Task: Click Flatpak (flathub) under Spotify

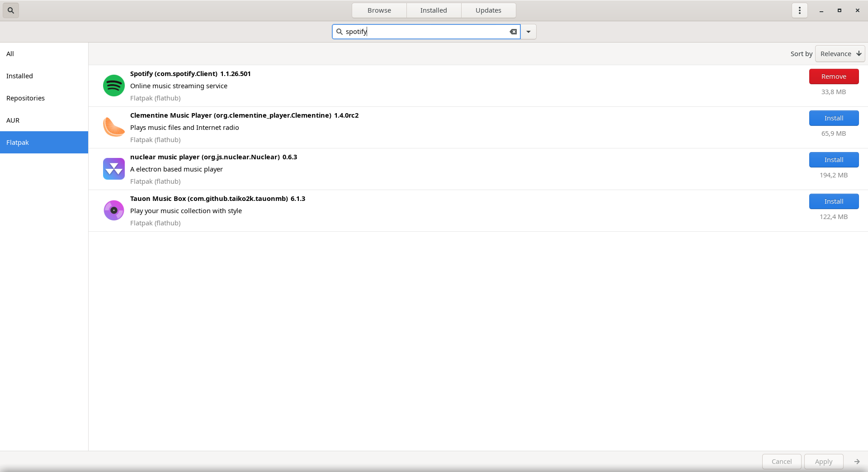Action: 156,98
